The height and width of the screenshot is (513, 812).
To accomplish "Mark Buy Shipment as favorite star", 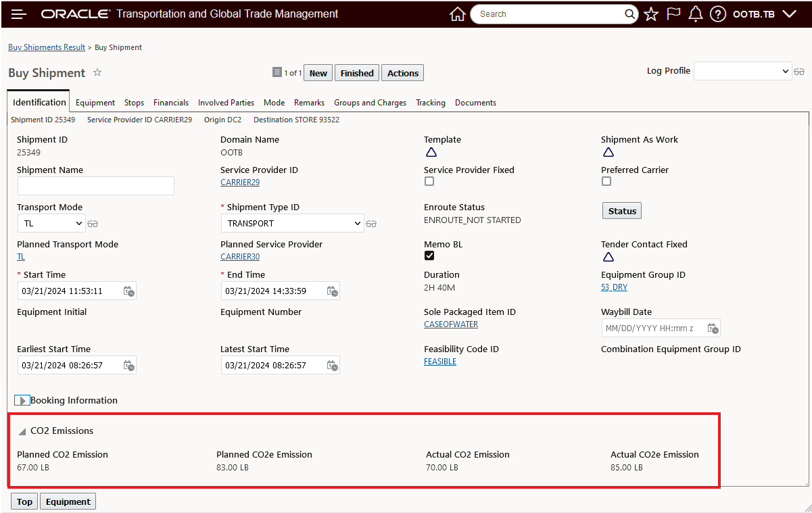I will point(97,72).
